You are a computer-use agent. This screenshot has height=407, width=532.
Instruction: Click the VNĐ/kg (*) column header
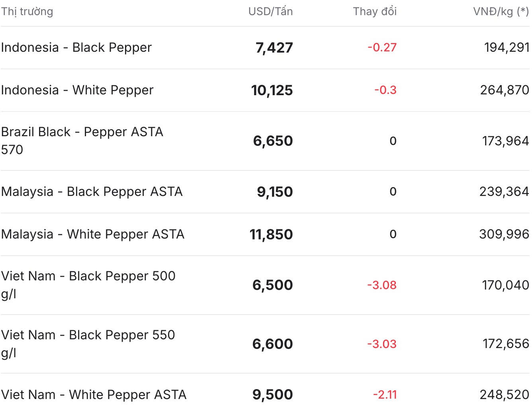point(501,12)
